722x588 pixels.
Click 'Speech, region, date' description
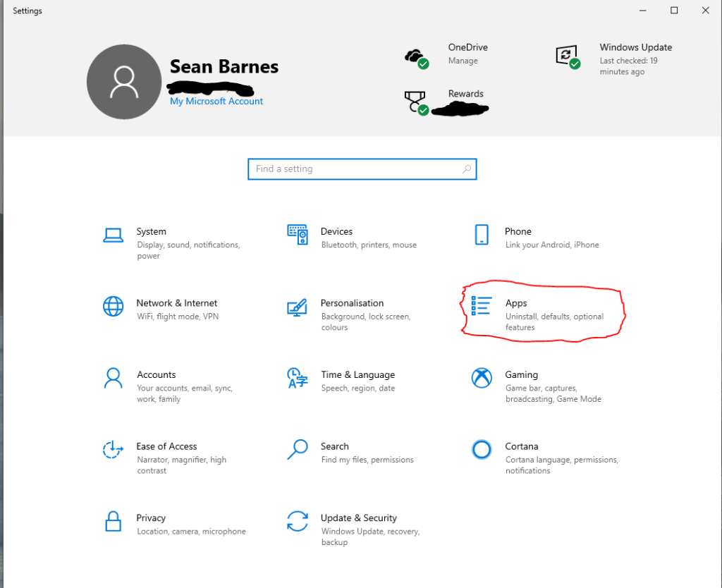click(x=357, y=388)
